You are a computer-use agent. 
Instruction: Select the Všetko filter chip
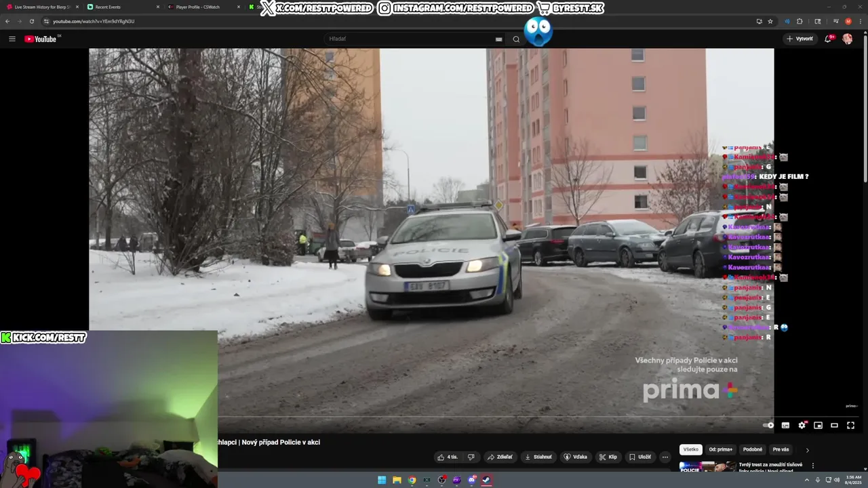point(690,449)
